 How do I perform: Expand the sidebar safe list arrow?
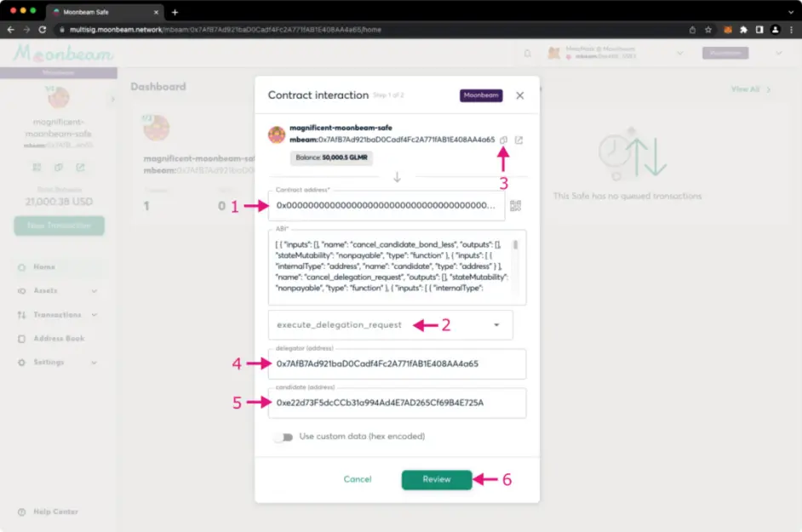click(112, 99)
